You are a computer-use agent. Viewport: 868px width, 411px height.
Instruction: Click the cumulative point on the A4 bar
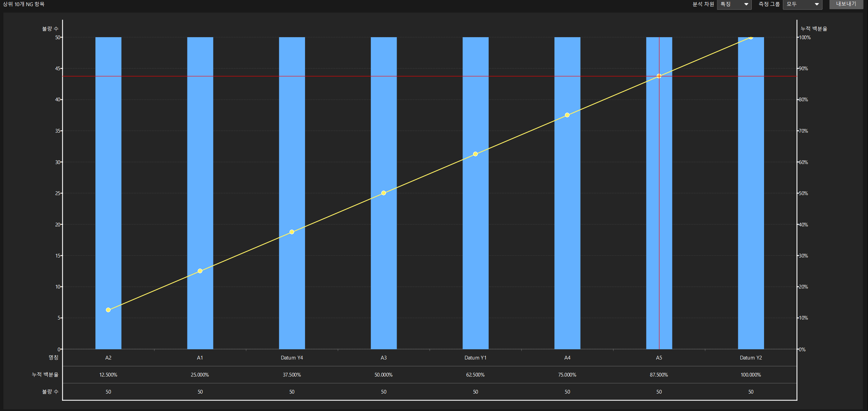pos(567,115)
